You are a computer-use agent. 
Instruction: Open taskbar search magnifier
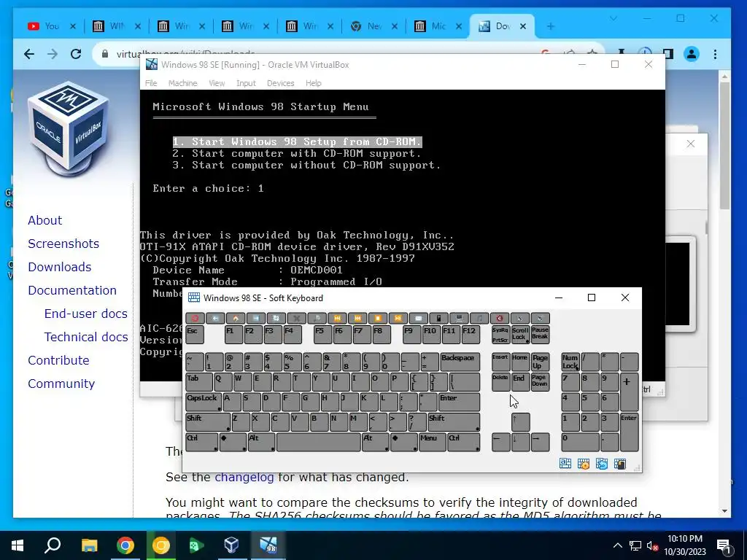pos(53,545)
